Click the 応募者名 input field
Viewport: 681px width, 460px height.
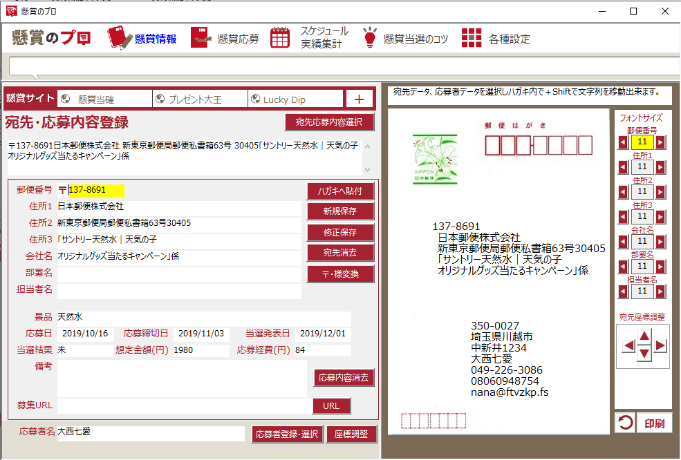coord(150,433)
